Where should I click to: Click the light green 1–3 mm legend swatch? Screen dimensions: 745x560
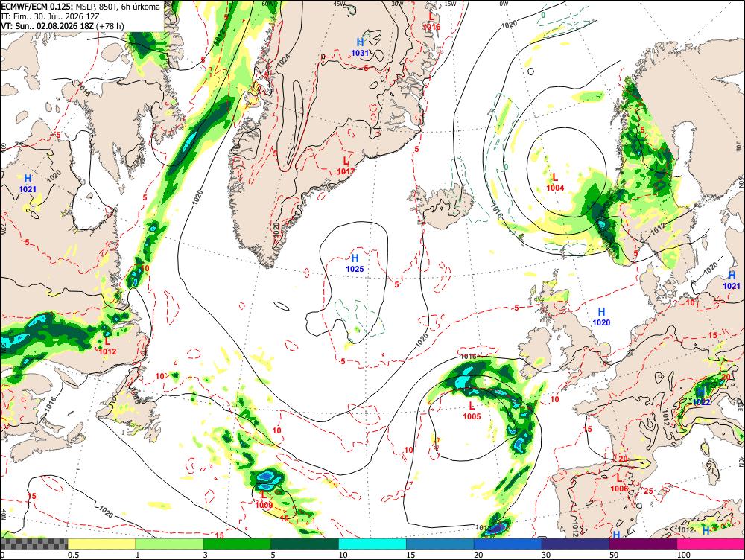[x=169, y=544]
